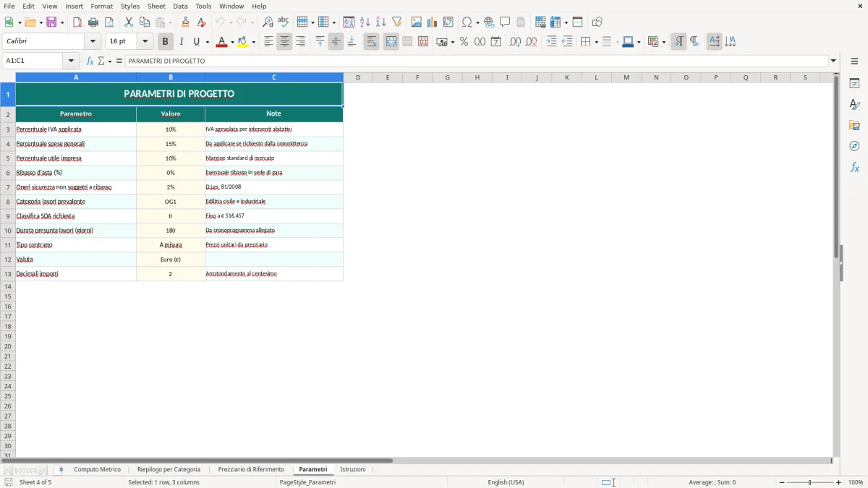Open the sidebar Navigator compass icon
Viewport: 868px width, 488px height.
click(x=854, y=146)
